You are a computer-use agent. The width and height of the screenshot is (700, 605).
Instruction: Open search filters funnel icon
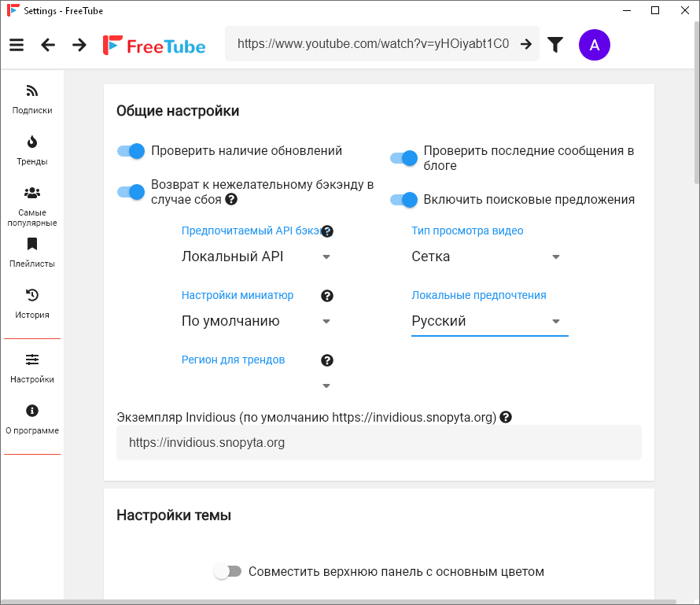pos(555,45)
